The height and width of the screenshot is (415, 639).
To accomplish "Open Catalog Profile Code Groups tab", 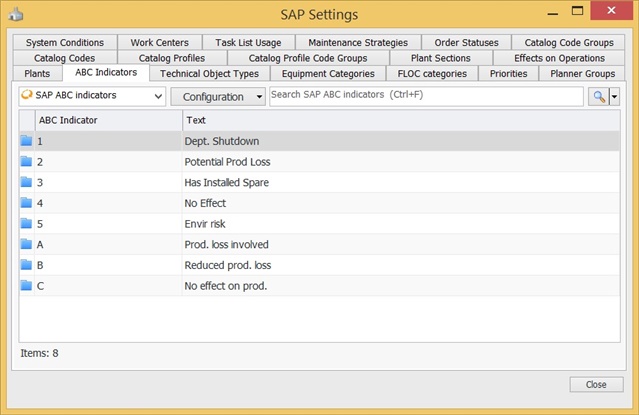I will (x=308, y=58).
